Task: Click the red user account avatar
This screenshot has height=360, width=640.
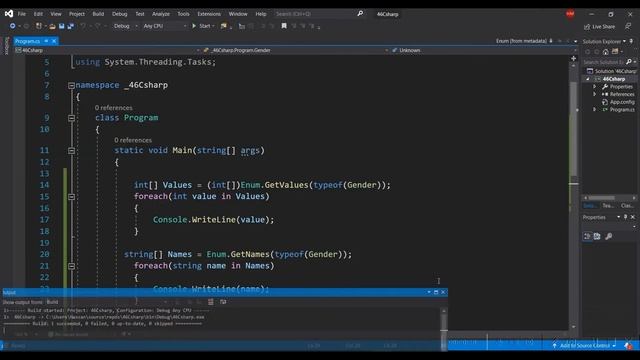Action: point(570,14)
